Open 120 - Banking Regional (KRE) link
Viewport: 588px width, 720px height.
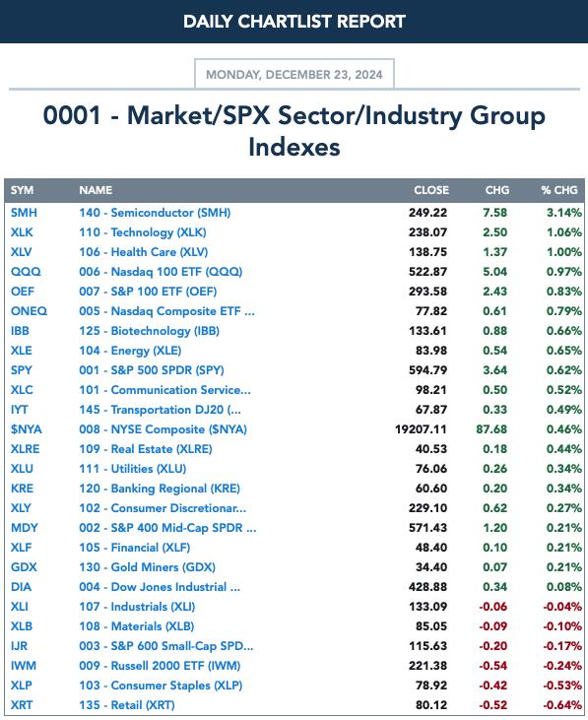point(160,489)
